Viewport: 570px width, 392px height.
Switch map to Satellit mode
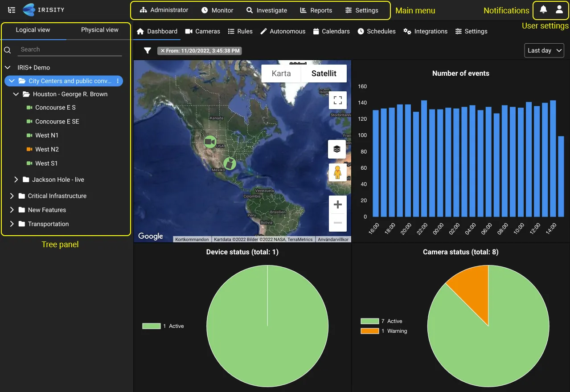pos(324,73)
